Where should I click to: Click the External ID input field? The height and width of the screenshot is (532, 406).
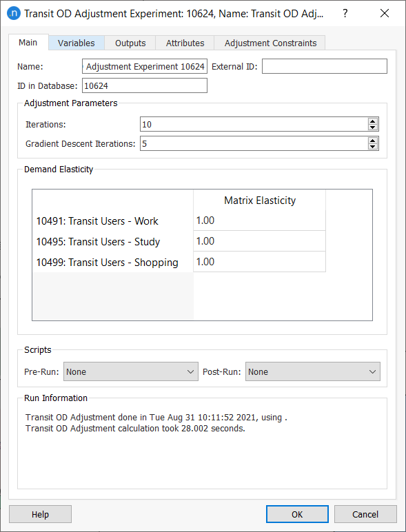(325, 66)
